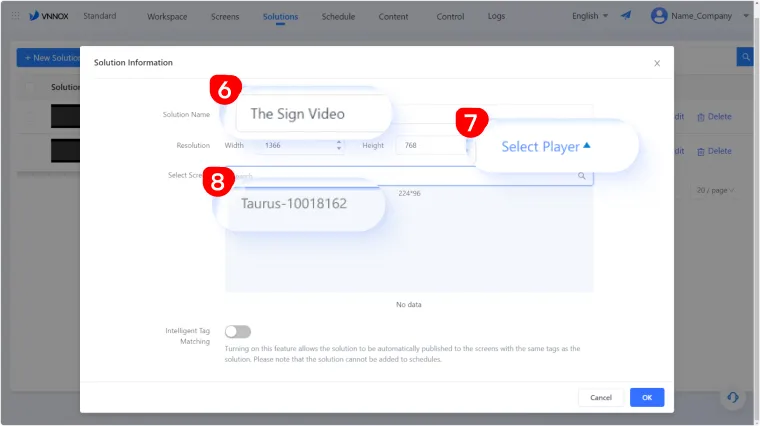Adjust the Width value stepper arrows

coord(340,145)
